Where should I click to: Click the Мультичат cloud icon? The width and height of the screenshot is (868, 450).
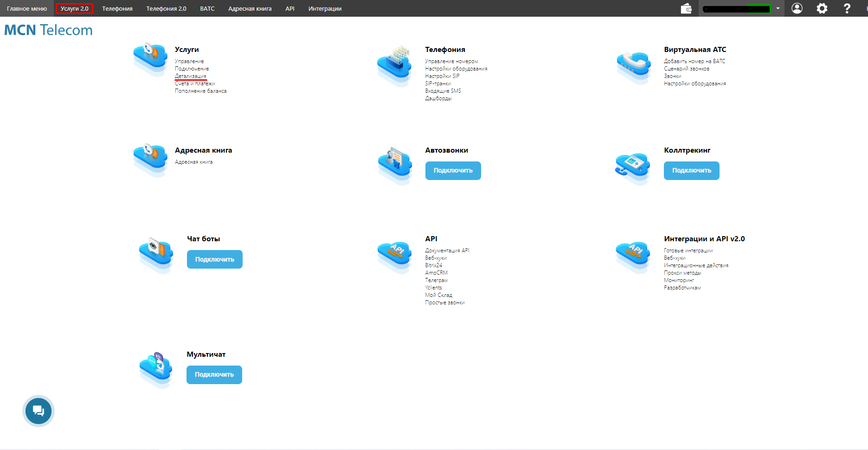(x=156, y=370)
